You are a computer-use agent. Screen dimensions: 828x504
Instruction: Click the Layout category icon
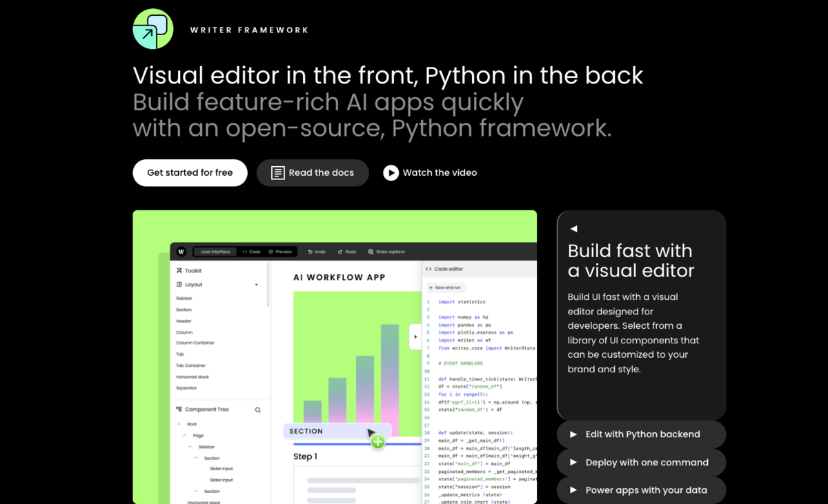[179, 285]
